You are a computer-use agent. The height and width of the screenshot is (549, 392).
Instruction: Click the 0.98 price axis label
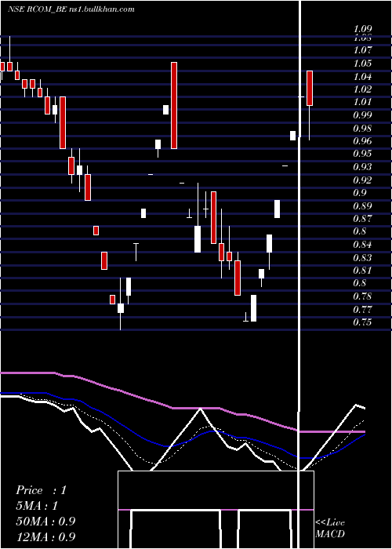[x=362, y=128]
